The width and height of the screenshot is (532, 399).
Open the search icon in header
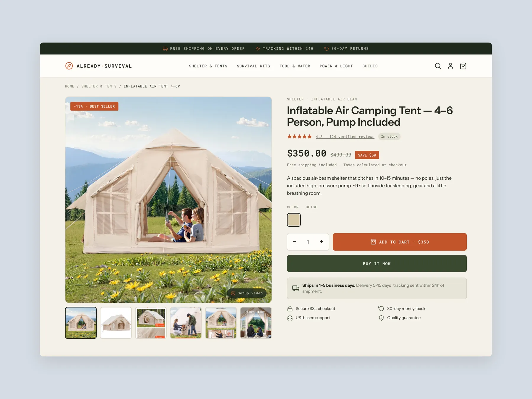(x=438, y=66)
